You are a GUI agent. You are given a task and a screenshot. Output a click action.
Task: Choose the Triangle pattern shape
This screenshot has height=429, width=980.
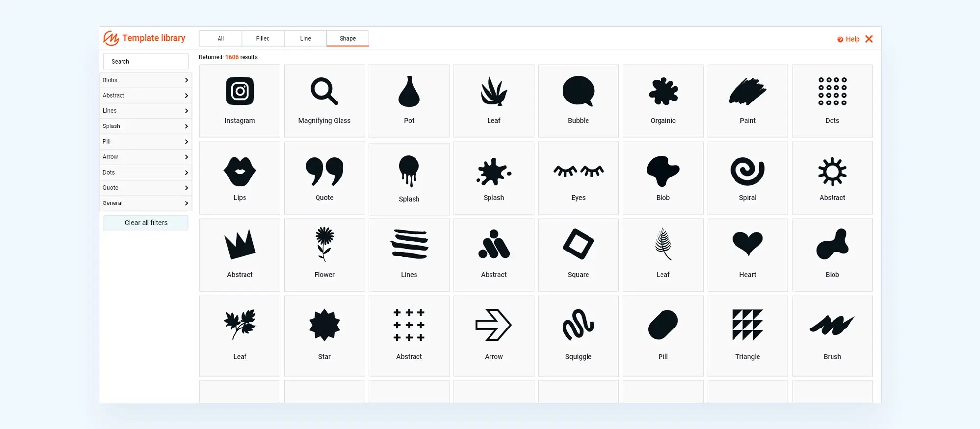tap(748, 336)
